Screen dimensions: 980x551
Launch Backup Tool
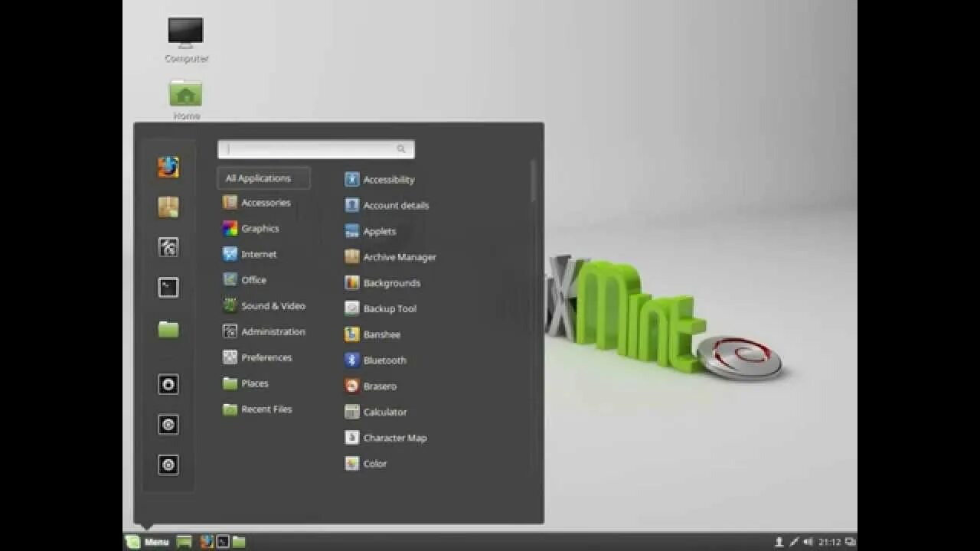click(x=381, y=308)
